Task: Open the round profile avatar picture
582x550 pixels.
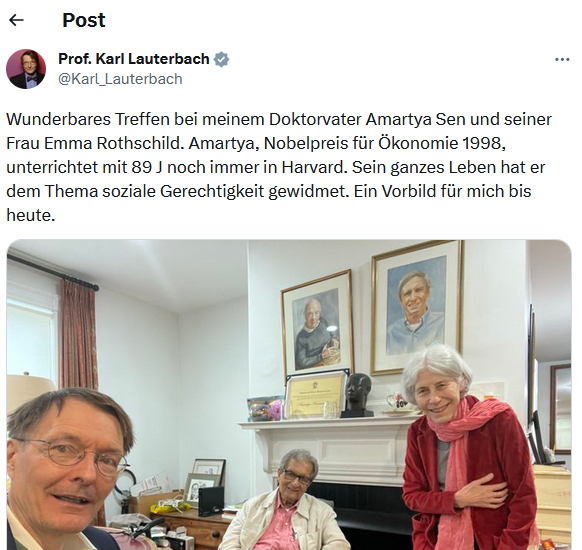Action: tap(26, 69)
